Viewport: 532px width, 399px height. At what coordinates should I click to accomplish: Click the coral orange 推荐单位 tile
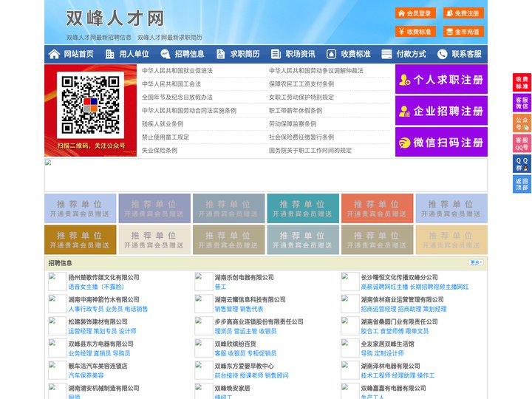[378, 208]
